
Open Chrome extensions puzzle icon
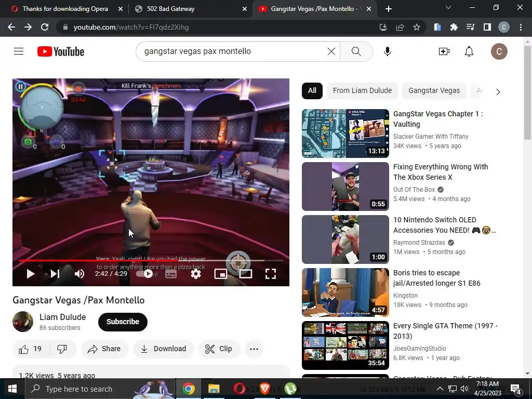click(454, 27)
